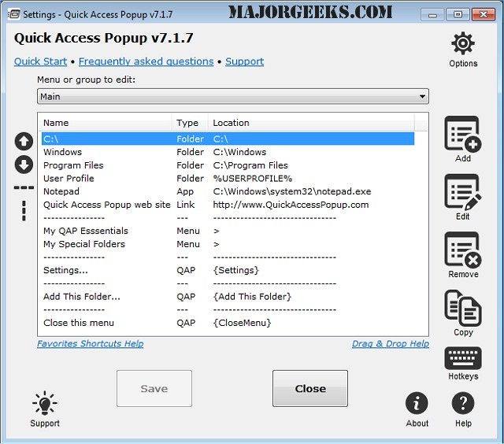Move favorite down with down arrow
Screen dimensions: 504x444
click(x=24, y=165)
